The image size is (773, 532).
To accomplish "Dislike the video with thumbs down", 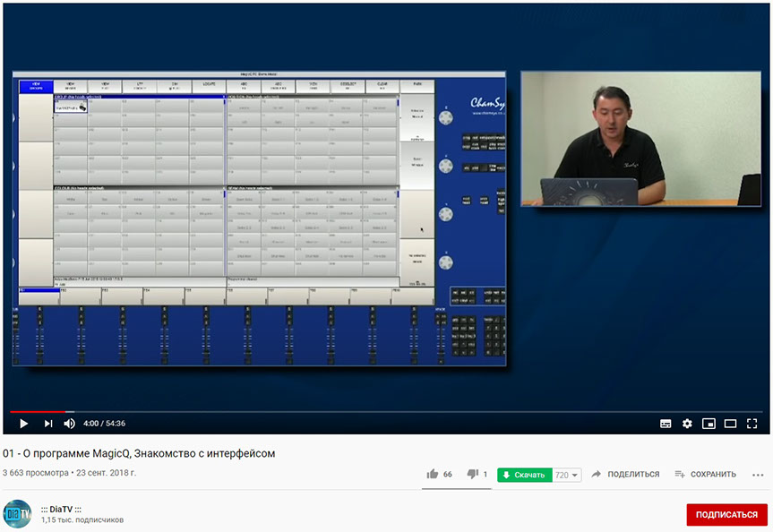I will click(x=473, y=475).
